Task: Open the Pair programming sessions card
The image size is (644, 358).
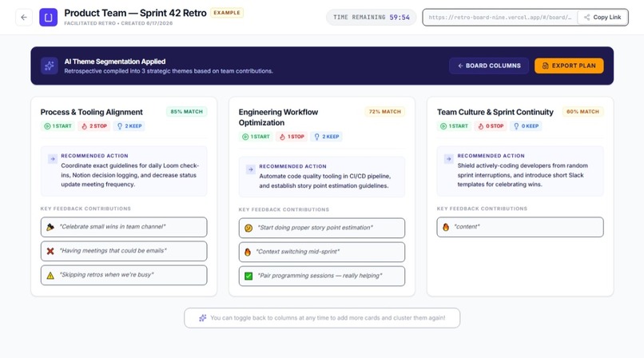Action: pos(321,276)
